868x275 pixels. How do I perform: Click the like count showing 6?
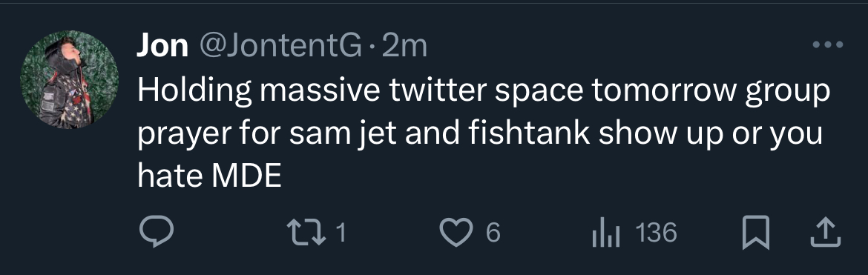click(x=493, y=233)
